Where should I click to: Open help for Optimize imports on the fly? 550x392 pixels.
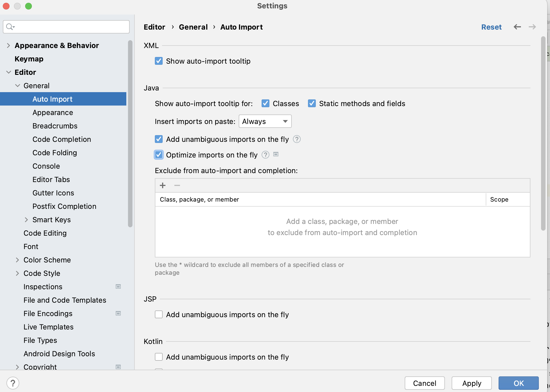tap(265, 155)
